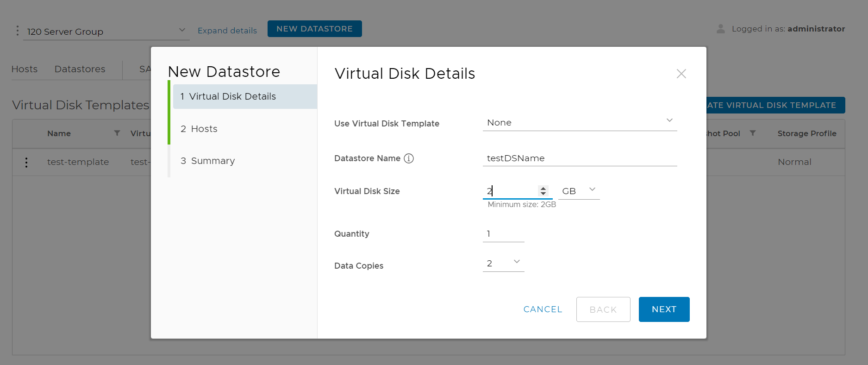The height and width of the screenshot is (365, 868).
Task: Filter the Name column
Action: click(117, 133)
